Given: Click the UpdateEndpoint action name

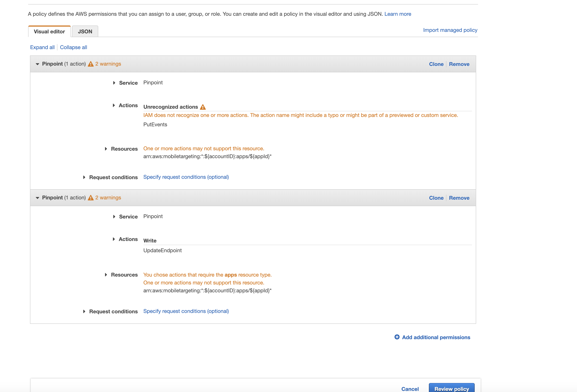Looking at the screenshot, I should point(162,251).
